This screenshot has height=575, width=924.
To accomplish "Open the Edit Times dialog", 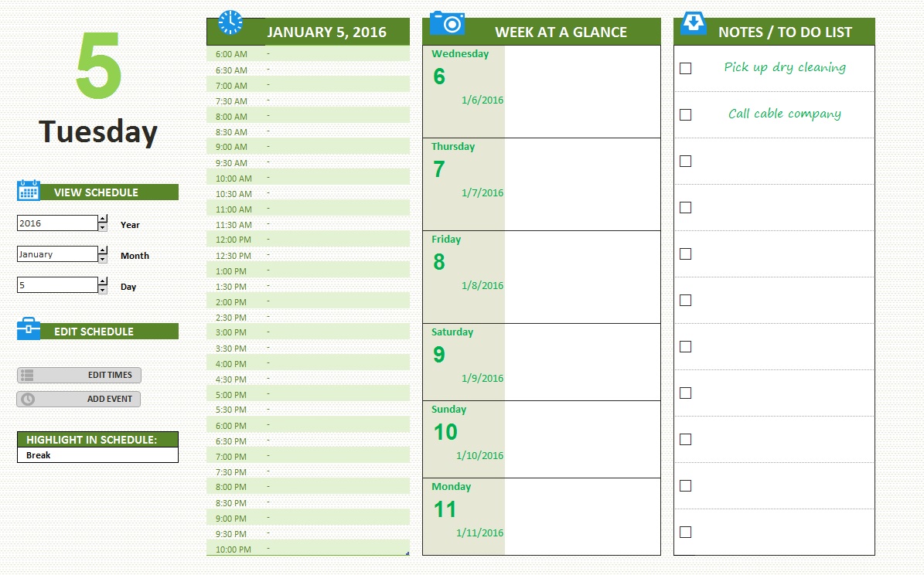I will (x=79, y=376).
